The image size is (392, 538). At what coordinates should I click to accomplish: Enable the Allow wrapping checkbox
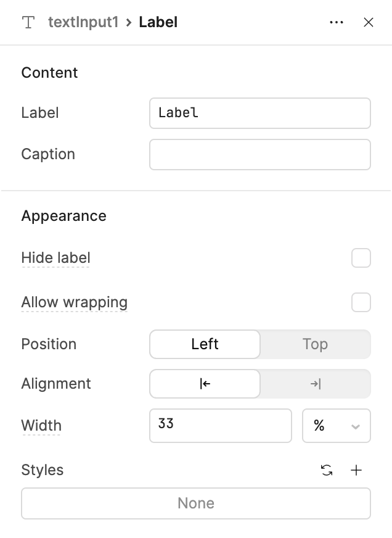tap(361, 302)
